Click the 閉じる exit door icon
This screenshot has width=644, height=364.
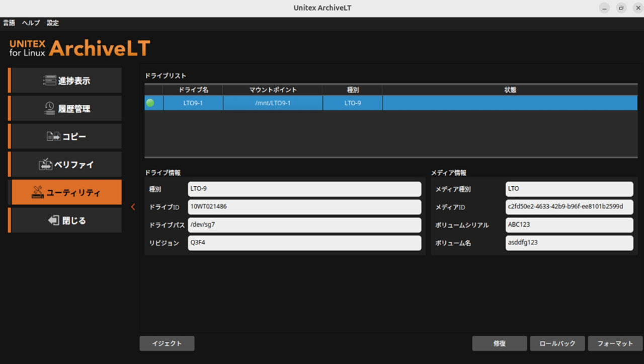(53, 221)
